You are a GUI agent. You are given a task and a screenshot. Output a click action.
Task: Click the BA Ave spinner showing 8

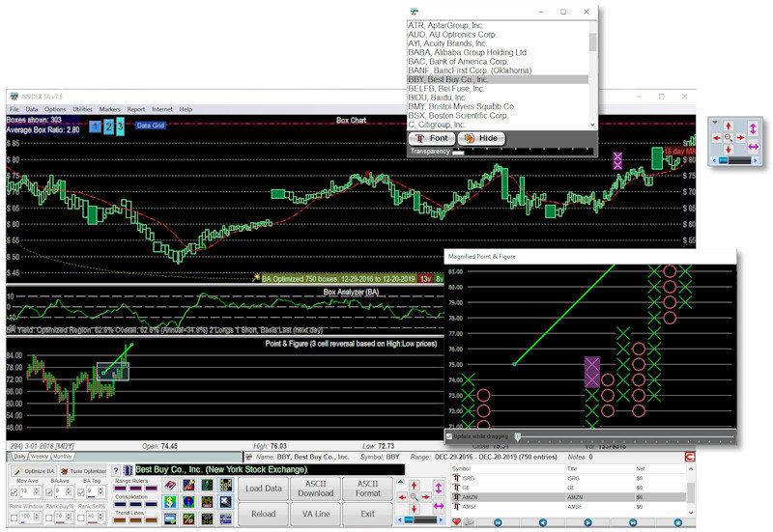(x=64, y=491)
